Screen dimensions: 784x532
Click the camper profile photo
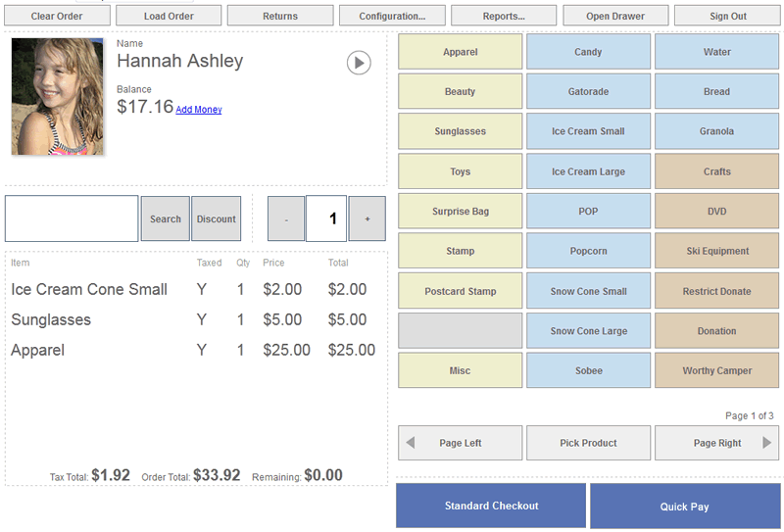[x=57, y=96]
